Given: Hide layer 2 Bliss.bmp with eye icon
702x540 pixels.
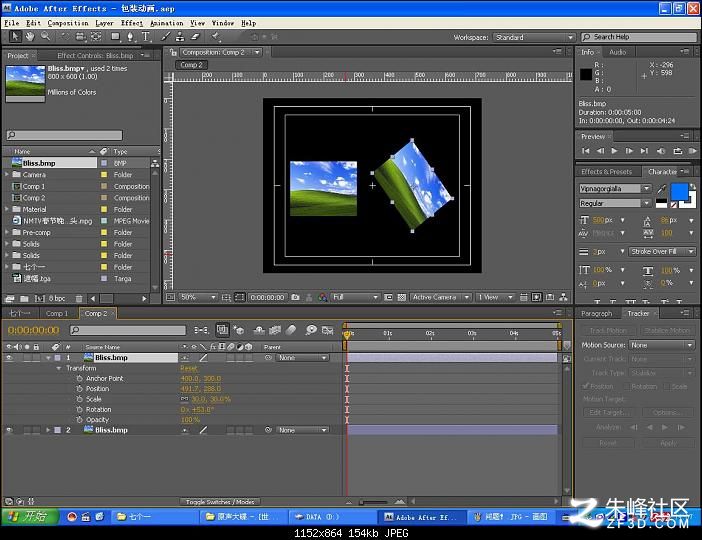Looking at the screenshot, I should 9,430.
